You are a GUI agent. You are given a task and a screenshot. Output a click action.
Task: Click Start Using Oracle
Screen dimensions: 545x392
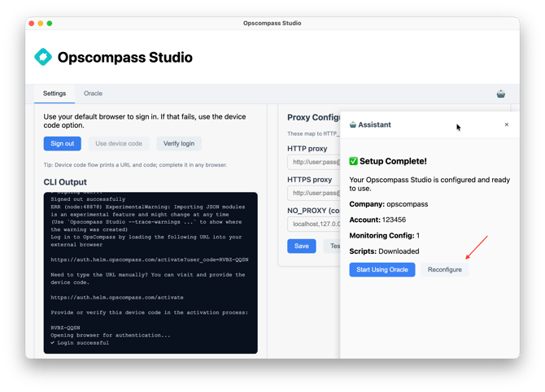coord(382,269)
